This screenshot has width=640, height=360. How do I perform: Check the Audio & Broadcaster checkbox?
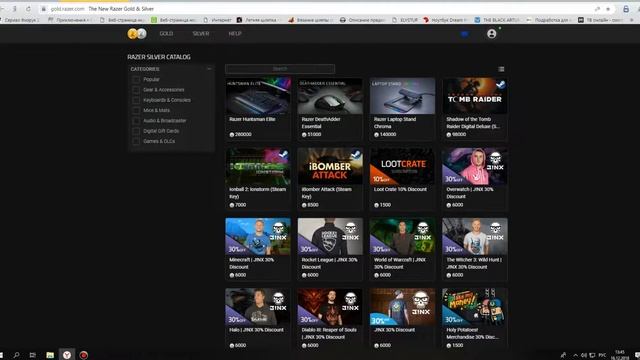[136, 121]
